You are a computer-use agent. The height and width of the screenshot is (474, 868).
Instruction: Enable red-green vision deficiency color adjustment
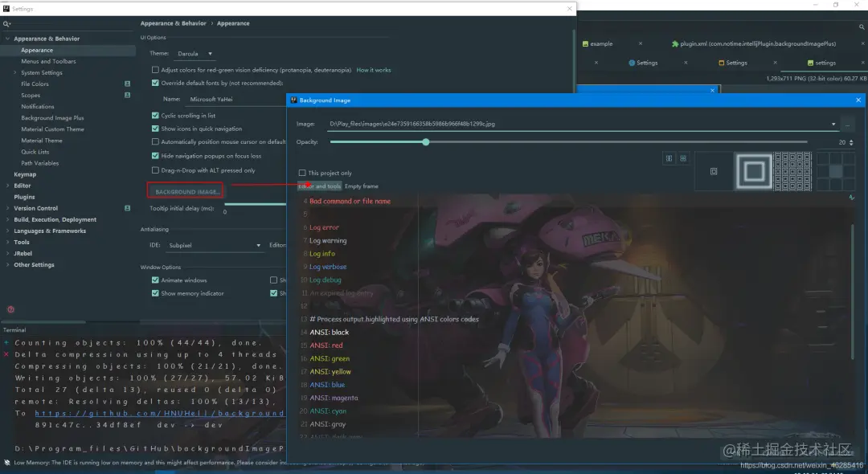tap(155, 70)
